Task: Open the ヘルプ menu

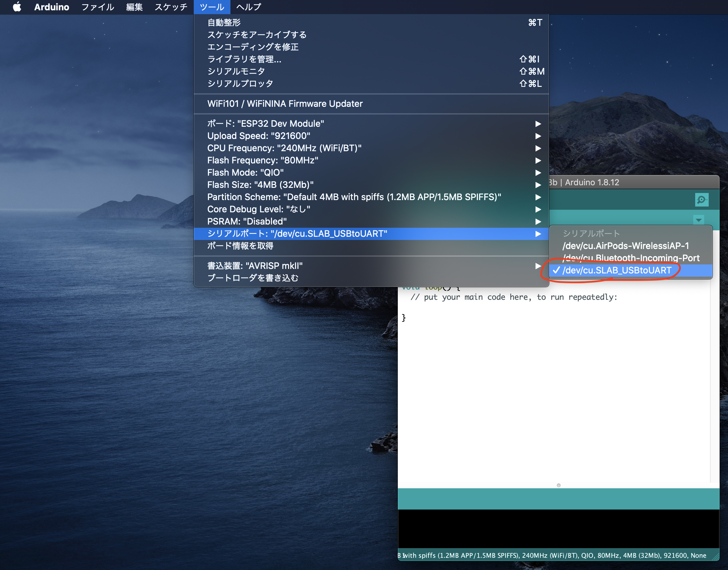Action: pyautogui.click(x=248, y=7)
